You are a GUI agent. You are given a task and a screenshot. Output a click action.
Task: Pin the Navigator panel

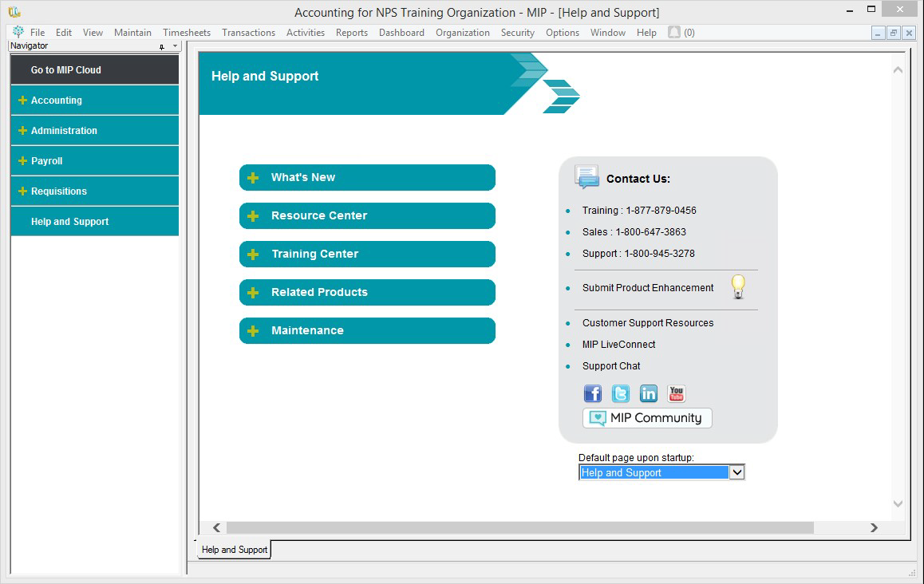click(162, 46)
